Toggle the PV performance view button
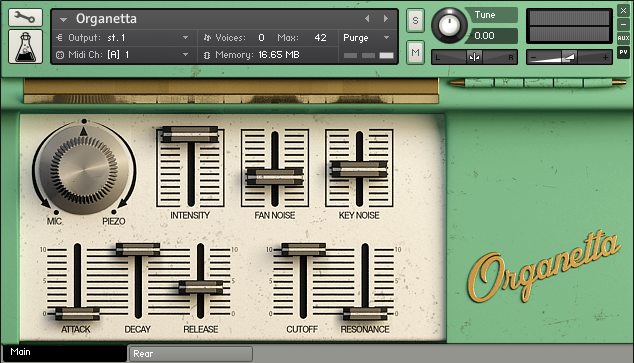This screenshot has width=634, height=363. [x=623, y=52]
